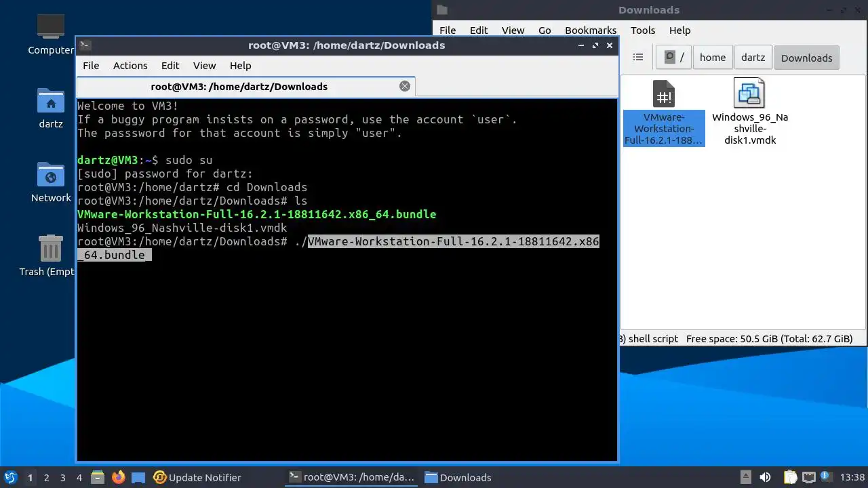Click the removable media eject tray icon

coord(745,477)
